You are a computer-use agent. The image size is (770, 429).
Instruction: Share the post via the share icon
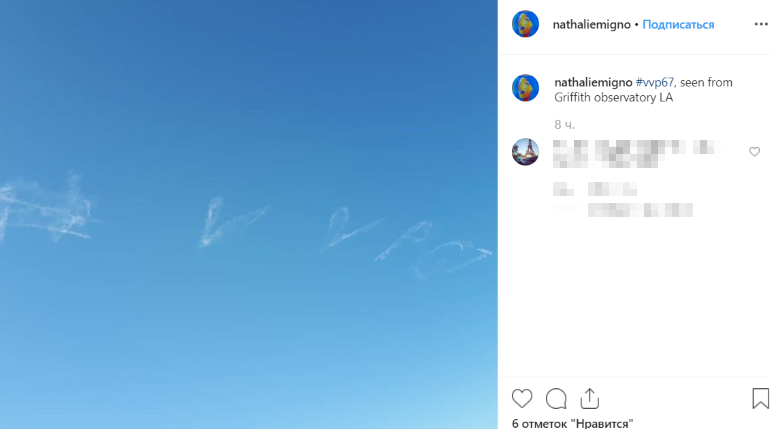click(589, 399)
